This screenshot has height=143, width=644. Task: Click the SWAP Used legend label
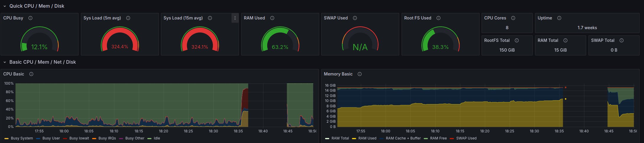click(466, 138)
